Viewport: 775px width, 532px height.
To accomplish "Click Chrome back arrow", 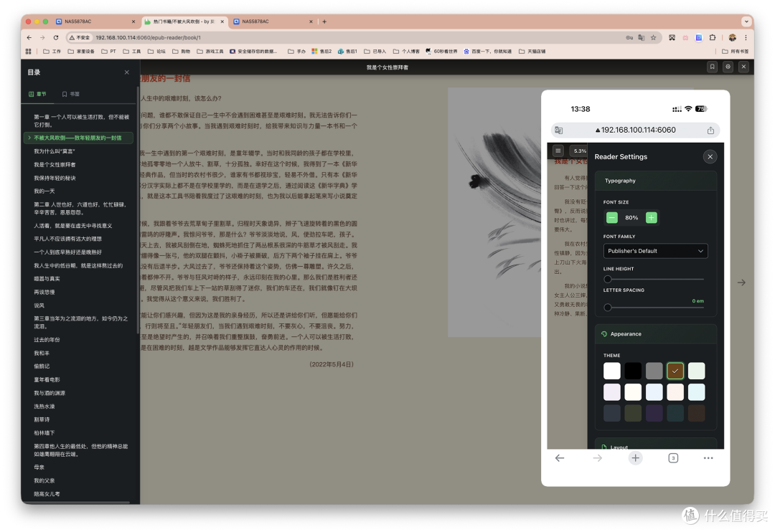I will pos(29,37).
